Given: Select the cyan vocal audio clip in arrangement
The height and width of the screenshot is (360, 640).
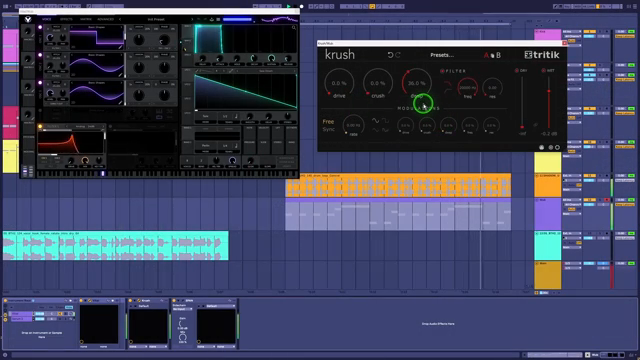Looking at the screenshot, I should tap(116, 246).
